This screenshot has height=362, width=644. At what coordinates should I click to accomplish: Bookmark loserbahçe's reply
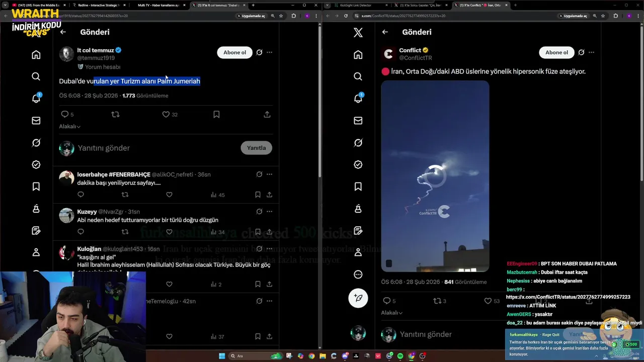click(258, 195)
